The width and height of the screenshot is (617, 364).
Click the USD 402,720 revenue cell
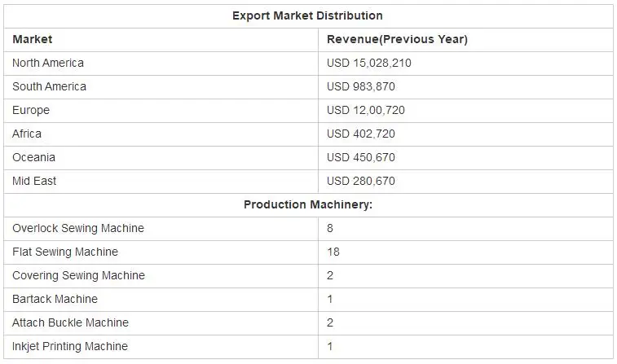point(362,134)
